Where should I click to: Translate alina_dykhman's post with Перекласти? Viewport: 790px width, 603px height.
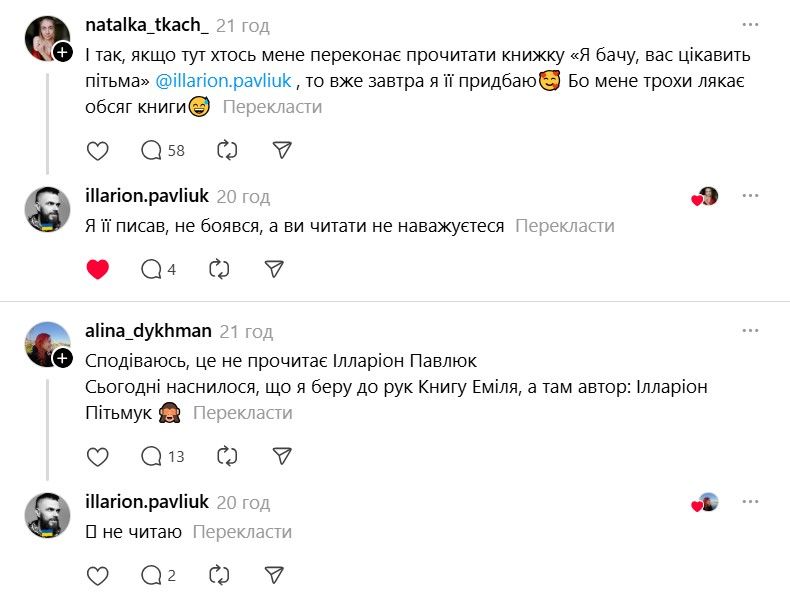[243, 413]
